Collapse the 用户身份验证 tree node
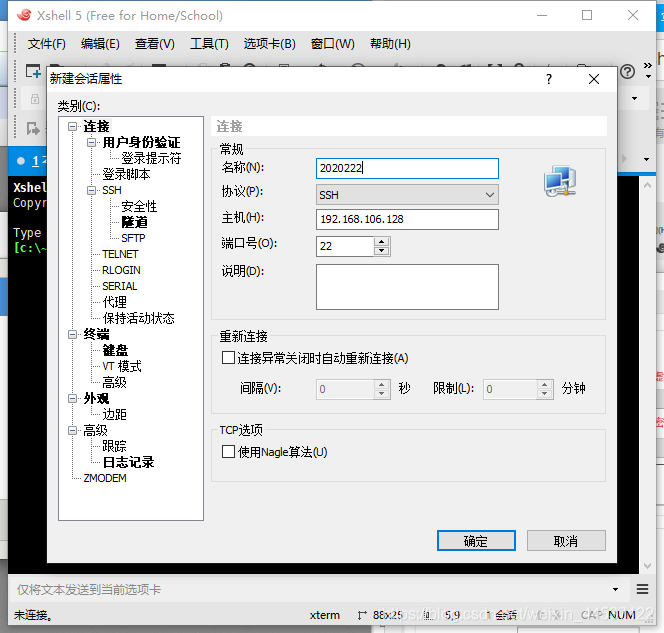664x633 pixels. coord(91,142)
